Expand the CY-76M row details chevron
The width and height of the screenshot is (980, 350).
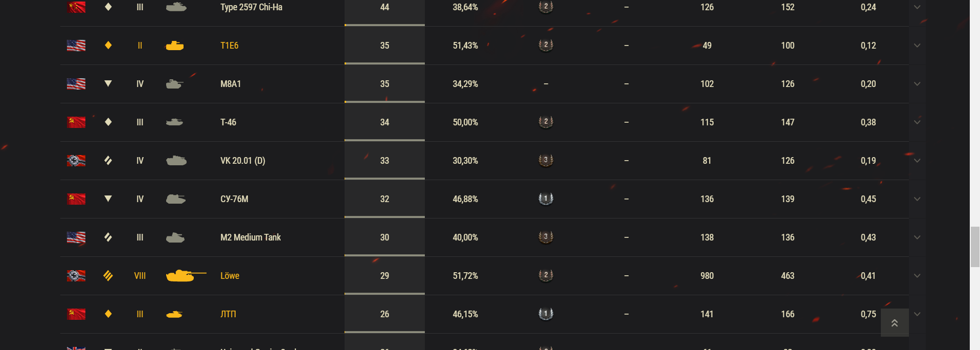tap(917, 199)
